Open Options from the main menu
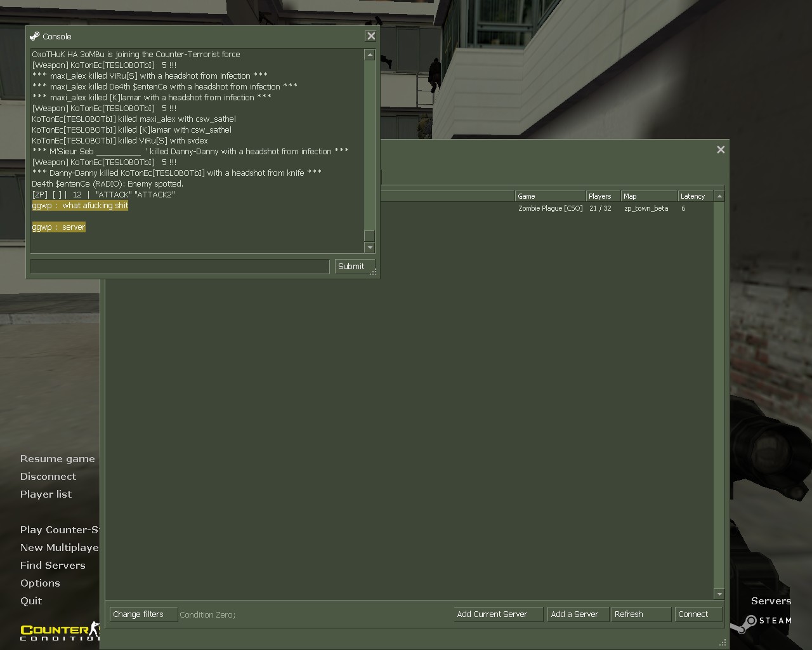This screenshot has width=812, height=650. [x=40, y=583]
